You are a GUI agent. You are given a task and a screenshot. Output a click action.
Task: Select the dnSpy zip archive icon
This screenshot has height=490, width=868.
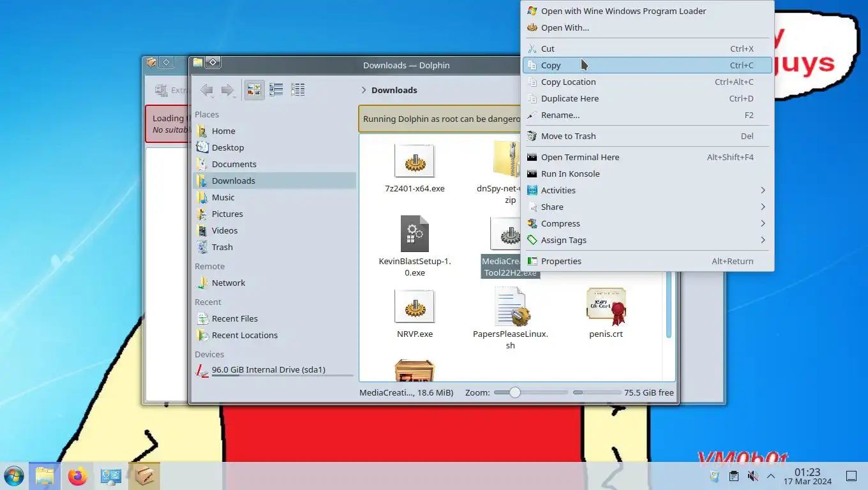tap(507, 160)
